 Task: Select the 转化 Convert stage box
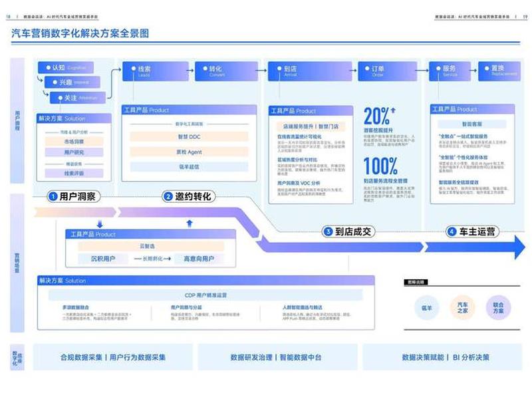(x=226, y=71)
